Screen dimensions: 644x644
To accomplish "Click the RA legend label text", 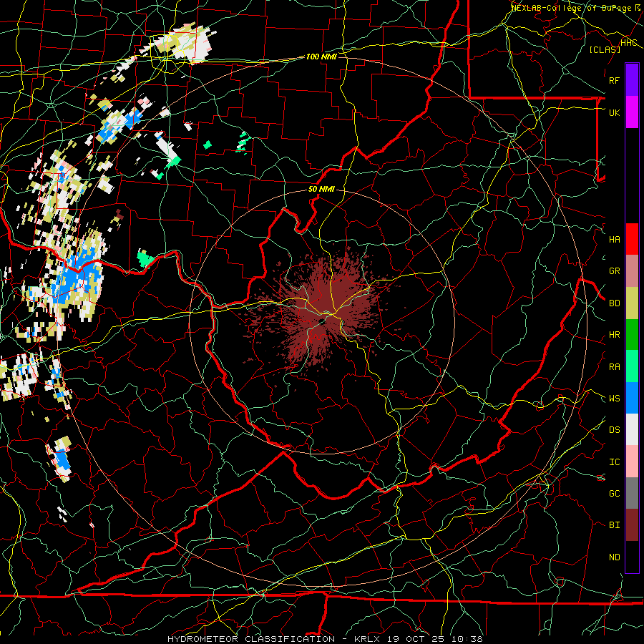I will click(x=614, y=366).
